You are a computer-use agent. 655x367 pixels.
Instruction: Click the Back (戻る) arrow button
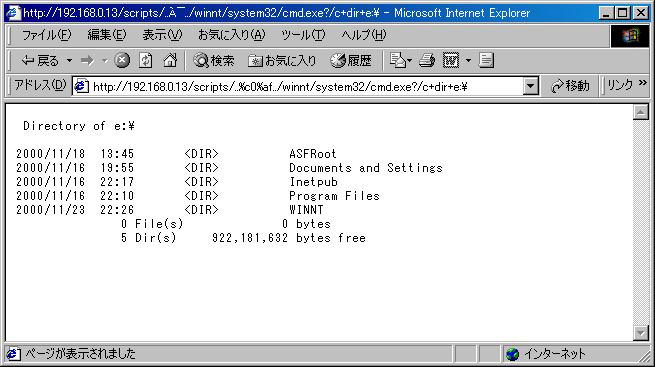(x=40, y=61)
